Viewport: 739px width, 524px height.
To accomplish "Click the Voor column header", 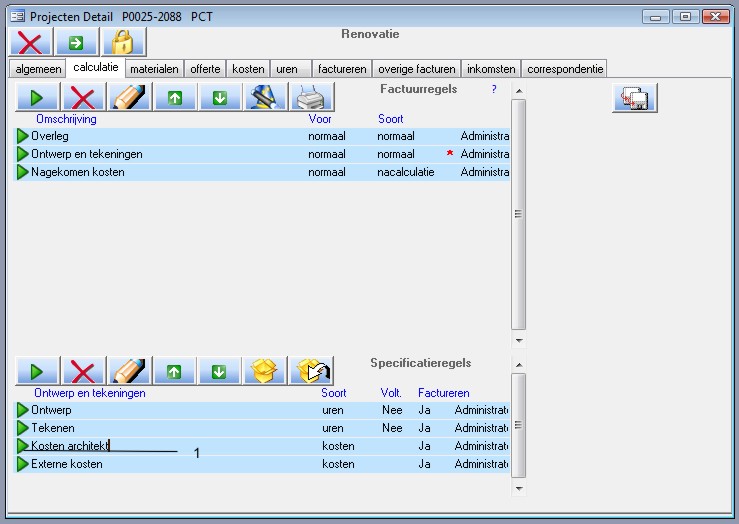I will pyautogui.click(x=320, y=119).
